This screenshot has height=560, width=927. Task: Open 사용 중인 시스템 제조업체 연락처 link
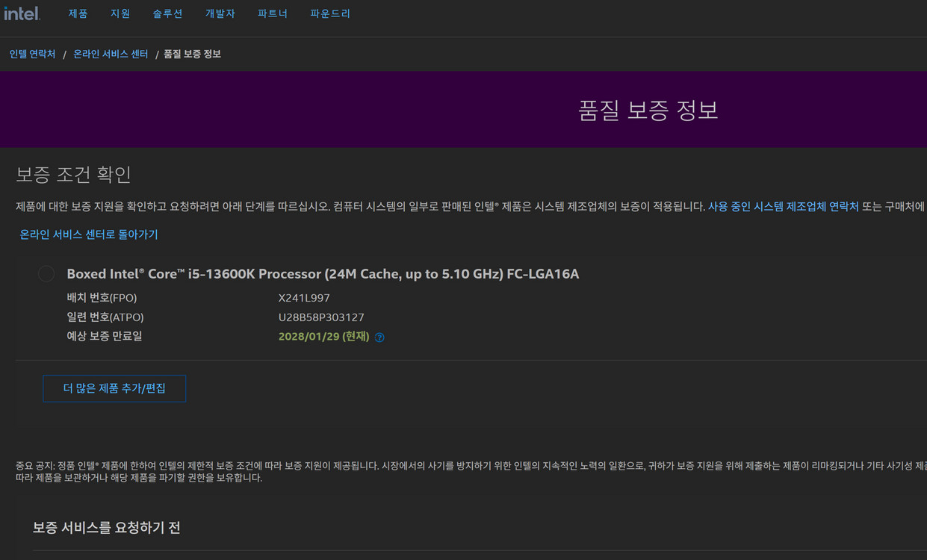pyautogui.click(x=784, y=206)
